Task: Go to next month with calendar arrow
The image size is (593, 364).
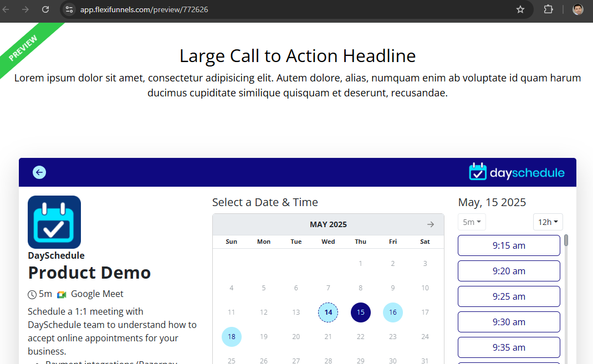Action: tap(431, 224)
